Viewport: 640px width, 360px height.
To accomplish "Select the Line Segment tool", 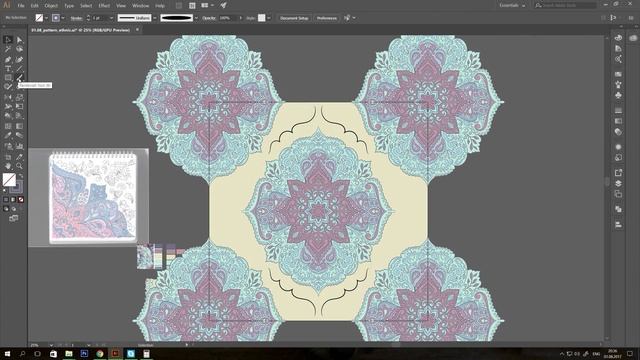I will point(19,69).
